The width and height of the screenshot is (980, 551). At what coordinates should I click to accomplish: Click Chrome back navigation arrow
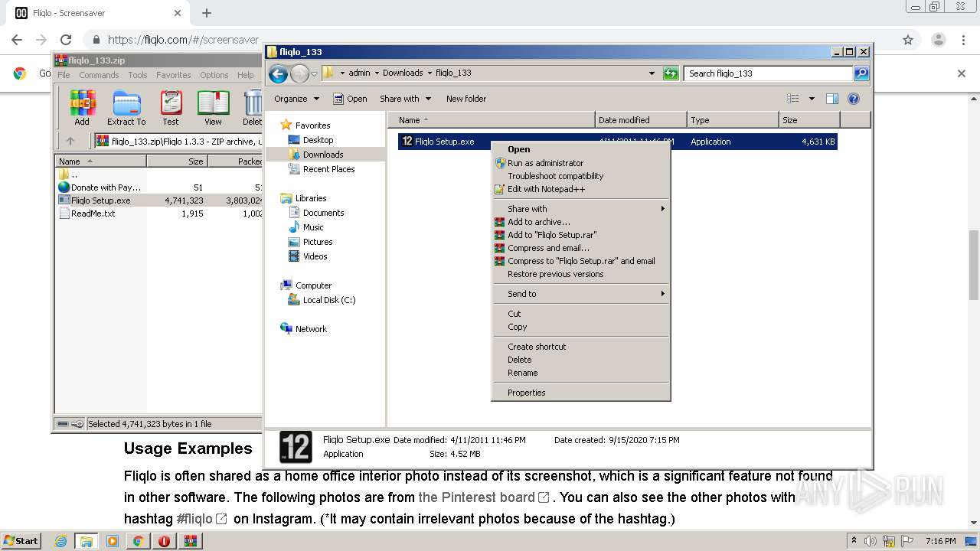coord(17,40)
